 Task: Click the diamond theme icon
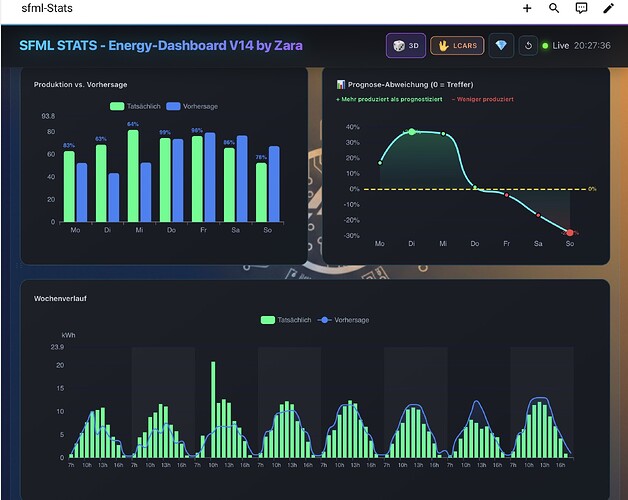coord(501,46)
